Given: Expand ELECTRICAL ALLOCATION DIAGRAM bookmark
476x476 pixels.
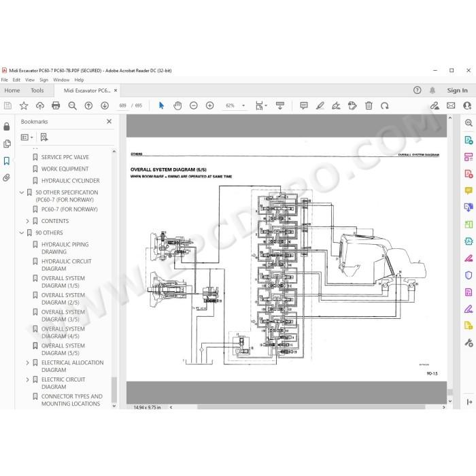Looking at the screenshot, I should [x=28, y=362].
